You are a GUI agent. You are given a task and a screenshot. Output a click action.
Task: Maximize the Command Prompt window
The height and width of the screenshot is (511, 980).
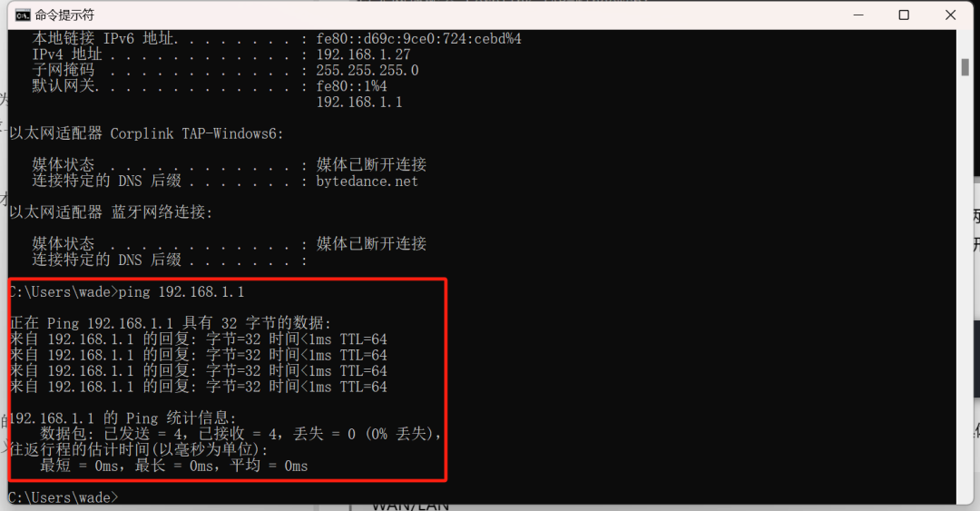point(904,15)
